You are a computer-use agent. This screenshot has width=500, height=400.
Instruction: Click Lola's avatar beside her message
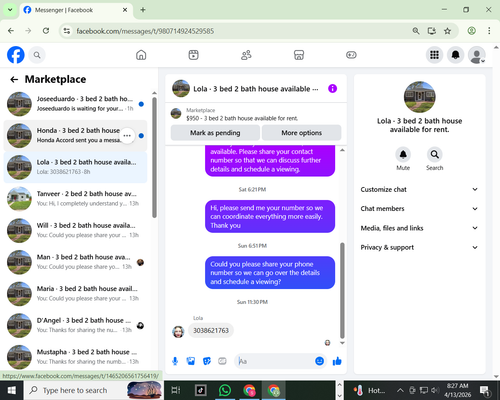pyautogui.click(x=178, y=332)
